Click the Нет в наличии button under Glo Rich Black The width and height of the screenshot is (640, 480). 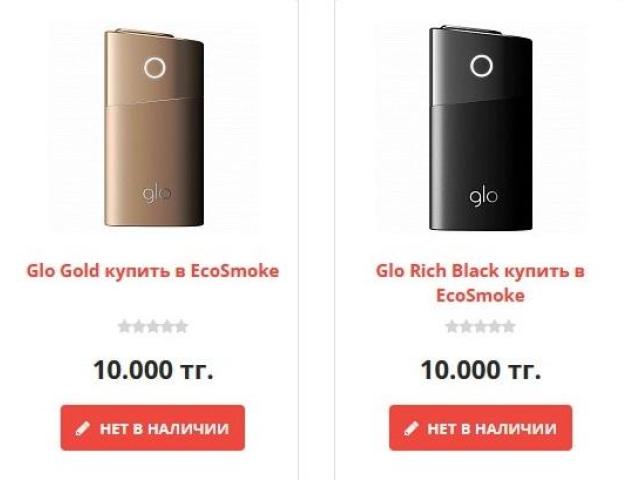pos(480,428)
